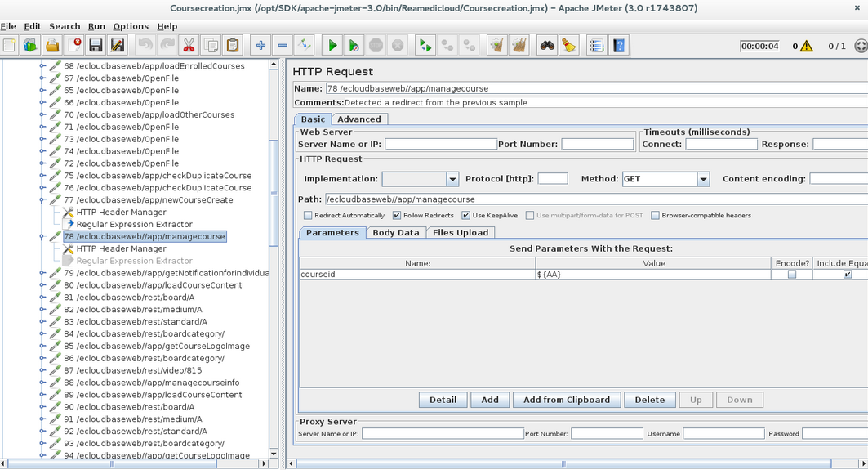
Task: Open the Help question mark icon
Action: [x=619, y=46]
